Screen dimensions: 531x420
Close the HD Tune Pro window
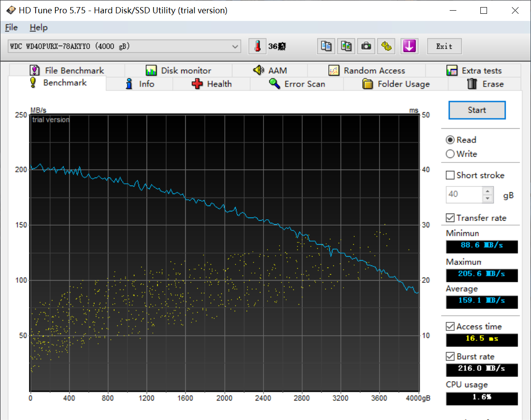515,11
